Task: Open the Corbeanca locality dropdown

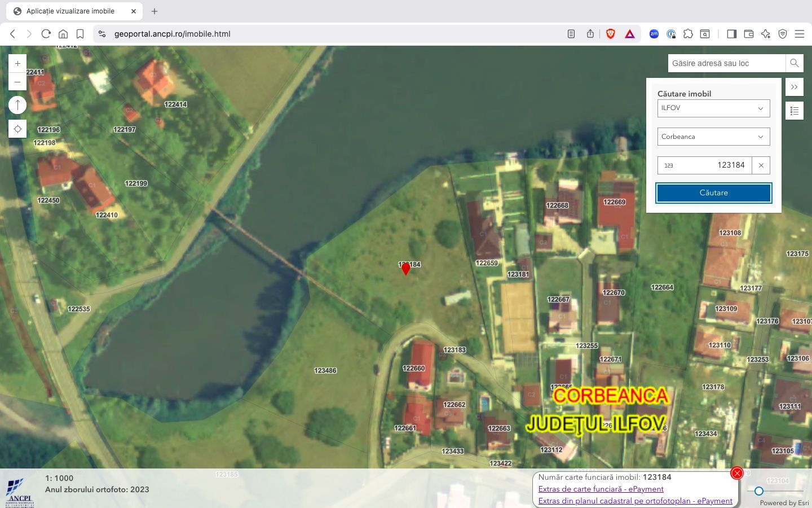Action: point(713,136)
